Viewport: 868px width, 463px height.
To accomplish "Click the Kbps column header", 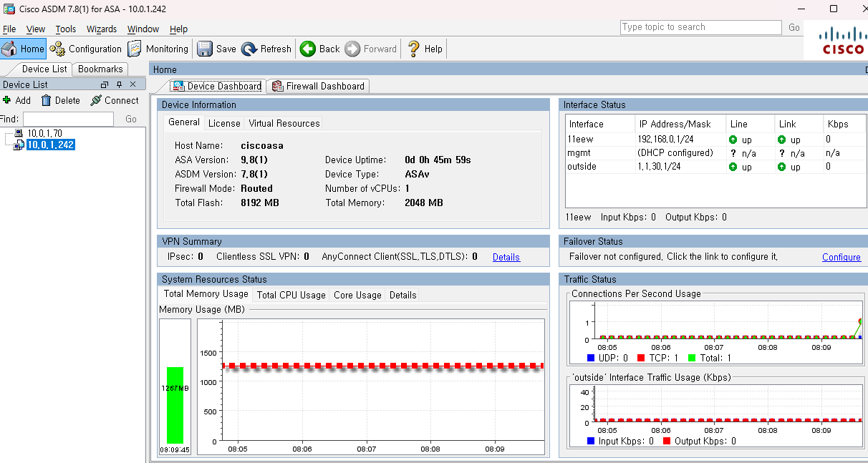I will click(x=844, y=124).
